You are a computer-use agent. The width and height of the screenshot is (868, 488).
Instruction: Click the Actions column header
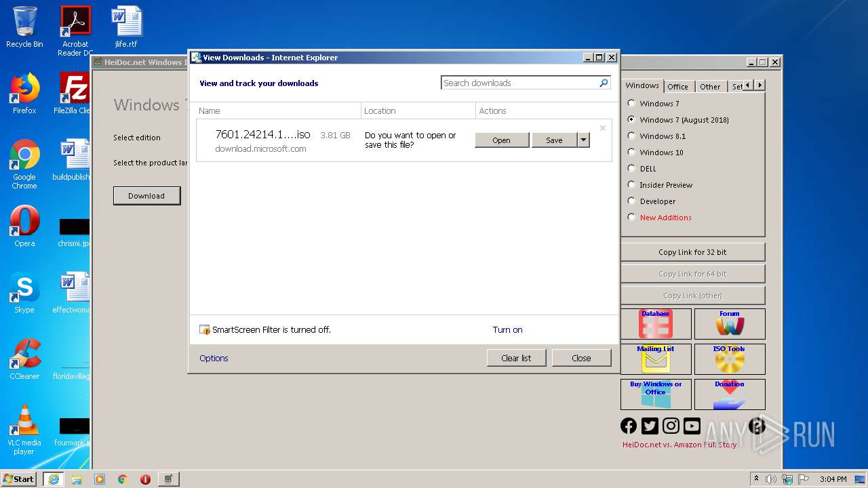pos(544,110)
